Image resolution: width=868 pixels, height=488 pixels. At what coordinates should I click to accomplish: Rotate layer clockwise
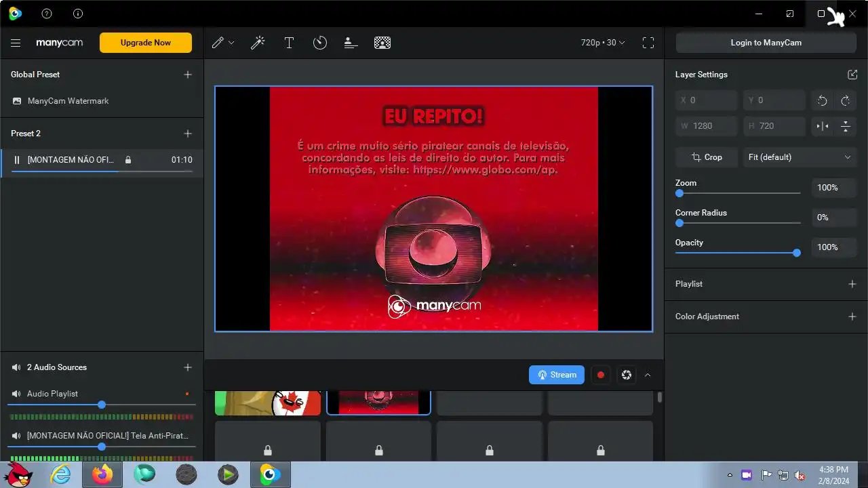coord(846,100)
